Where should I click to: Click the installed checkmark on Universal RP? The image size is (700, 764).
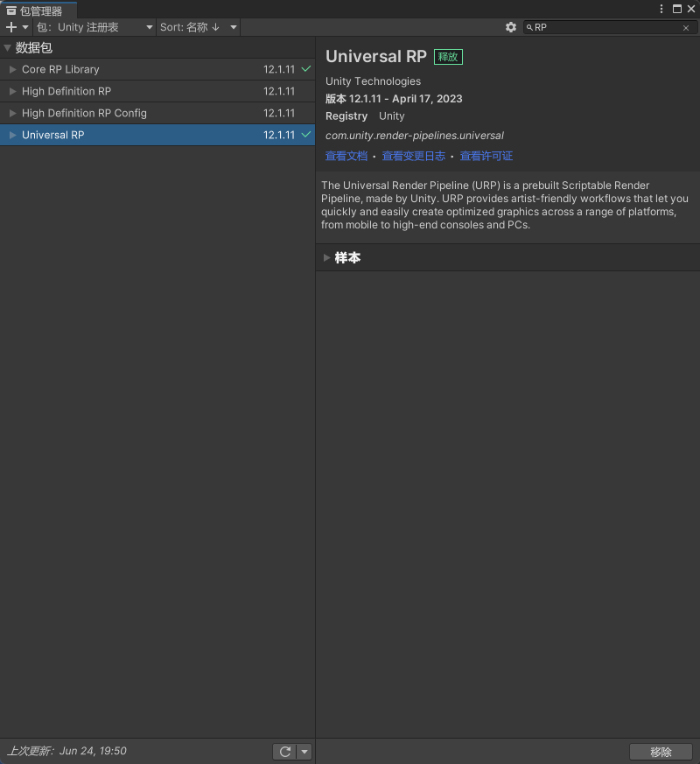pos(306,134)
